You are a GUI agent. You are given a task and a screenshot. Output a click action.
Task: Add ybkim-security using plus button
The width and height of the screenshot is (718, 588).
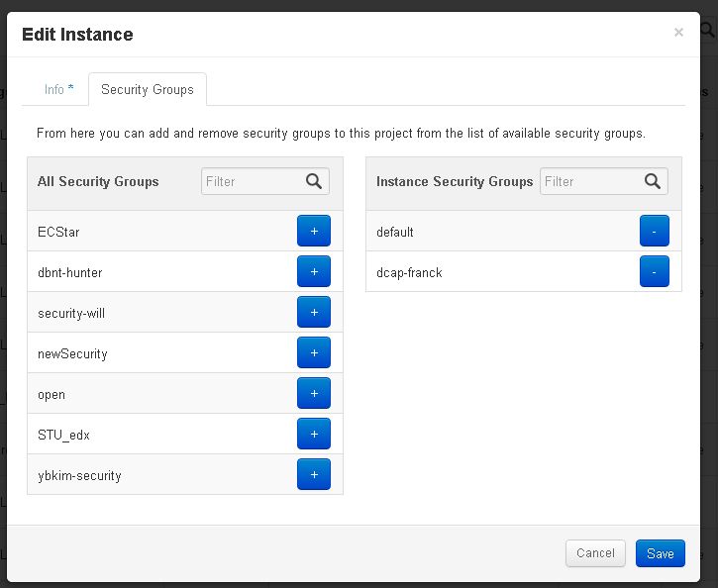[314, 474]
